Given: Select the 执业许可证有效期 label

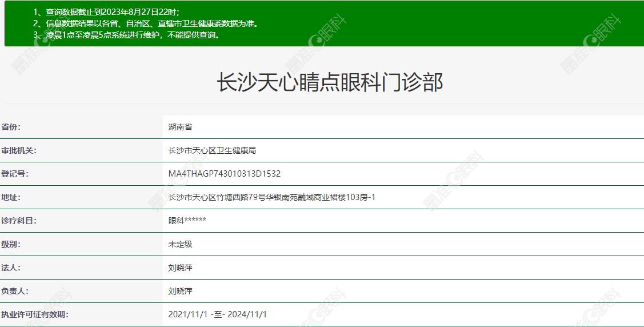Looking at the screenshot, I should (34, 314).
